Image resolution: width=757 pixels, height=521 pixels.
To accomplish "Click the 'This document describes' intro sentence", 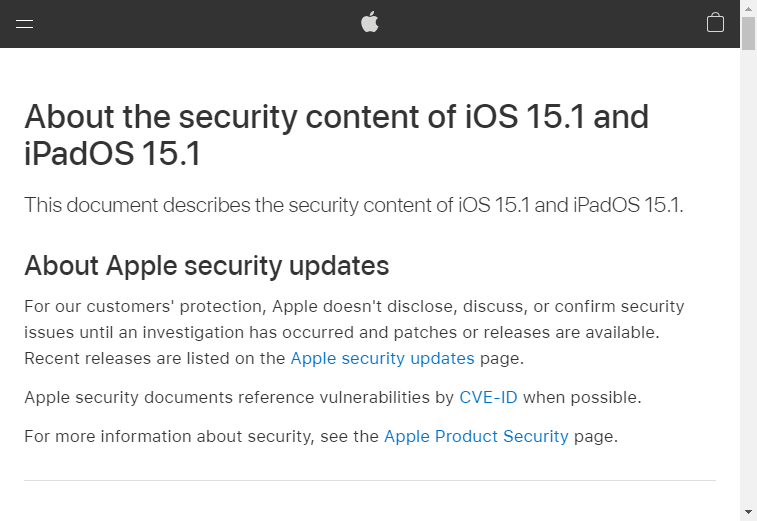I will (354, 205).
